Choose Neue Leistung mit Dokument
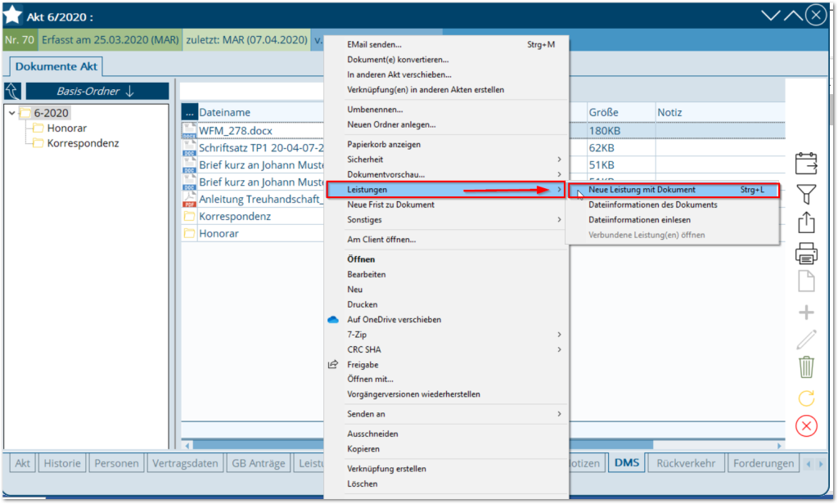 point(642,190)
